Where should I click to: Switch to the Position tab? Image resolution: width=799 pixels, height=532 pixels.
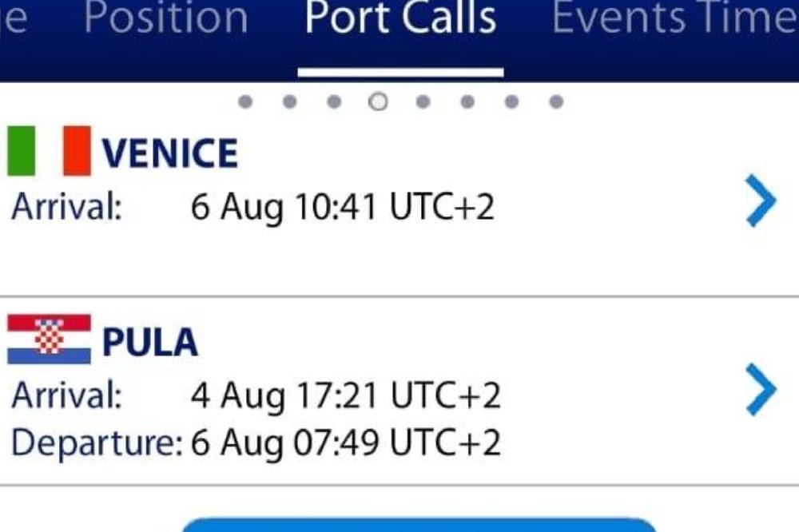pos(166,18)
